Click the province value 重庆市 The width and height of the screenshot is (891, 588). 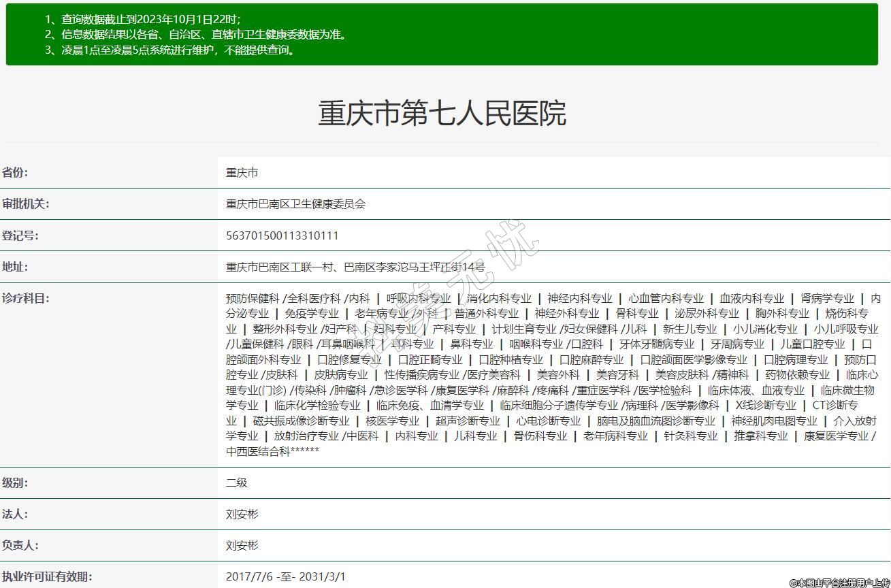[x=242, y=173]
